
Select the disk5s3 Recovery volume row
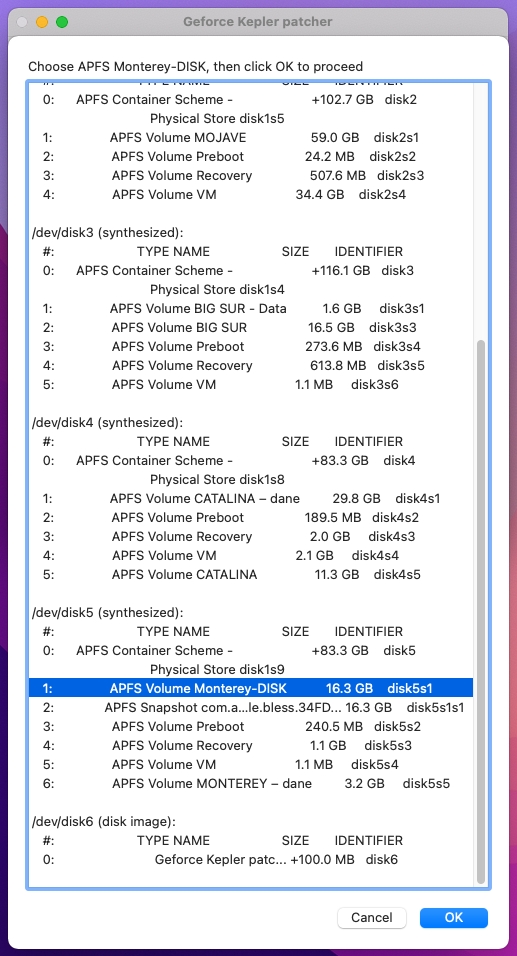[251, 745]
